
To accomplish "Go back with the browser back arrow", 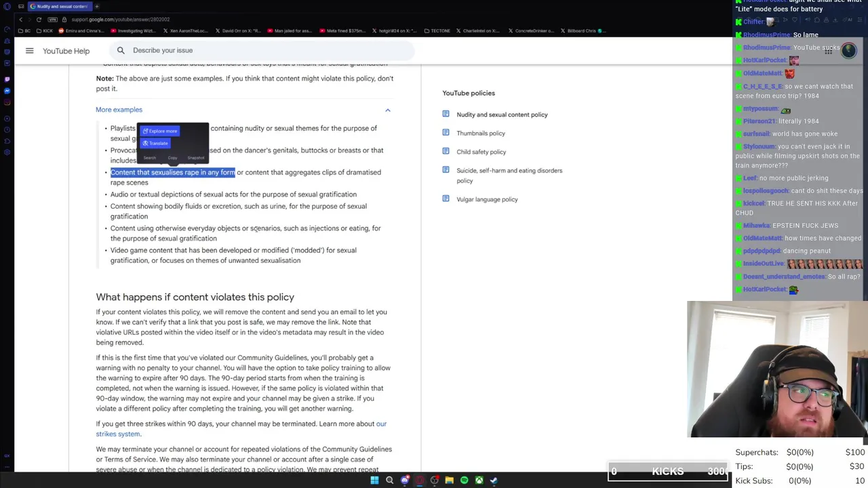I will (x=21, y=20).
